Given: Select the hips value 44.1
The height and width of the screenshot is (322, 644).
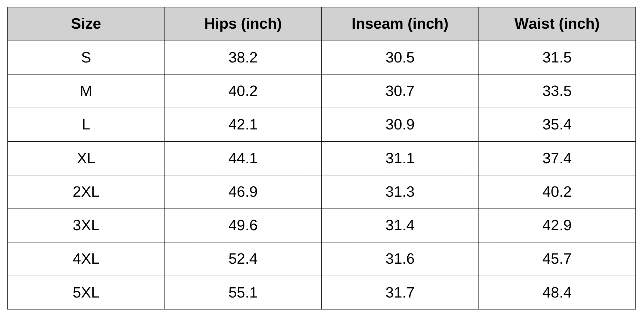Looking at the screenshot, I should tap(243, 158).
